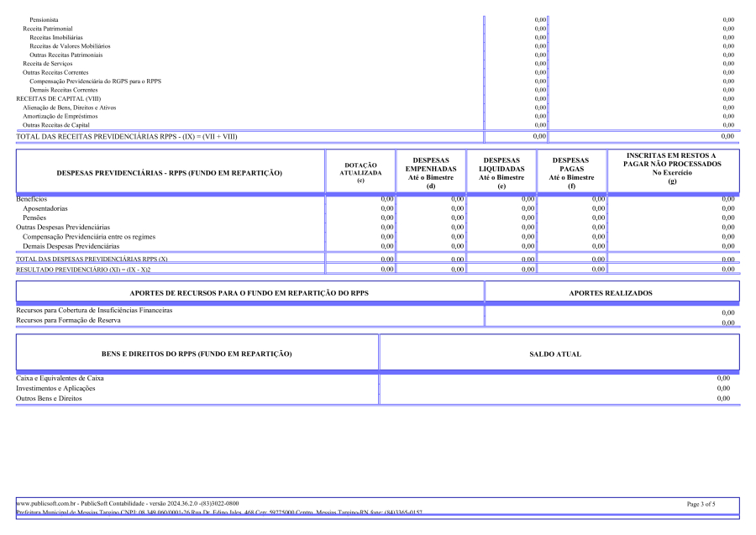Click the 'DESPESAS LIQUIDADAS' column header
The width and height of the screenshot is (756, 535).
pyautogui.click(x=501, y=172)
